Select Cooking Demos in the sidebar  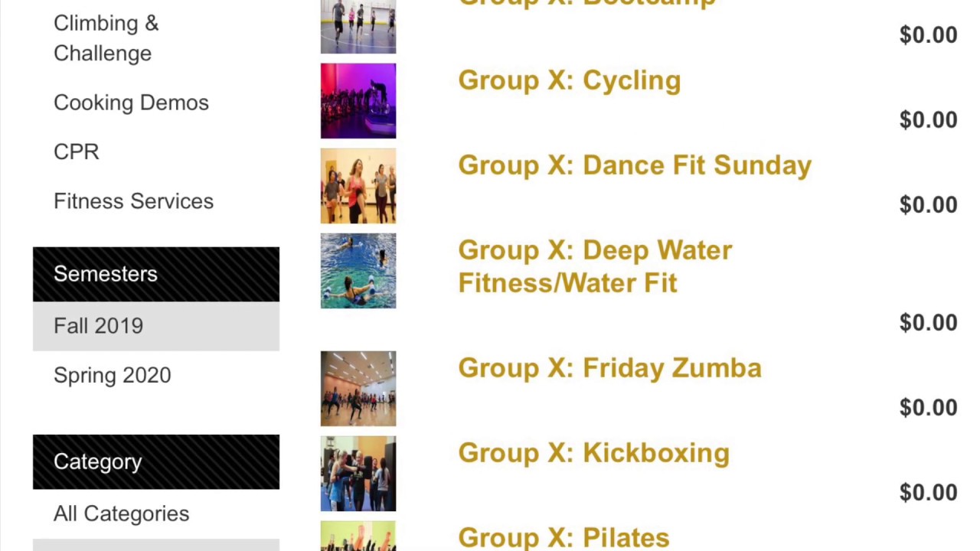tap(131, 103)
